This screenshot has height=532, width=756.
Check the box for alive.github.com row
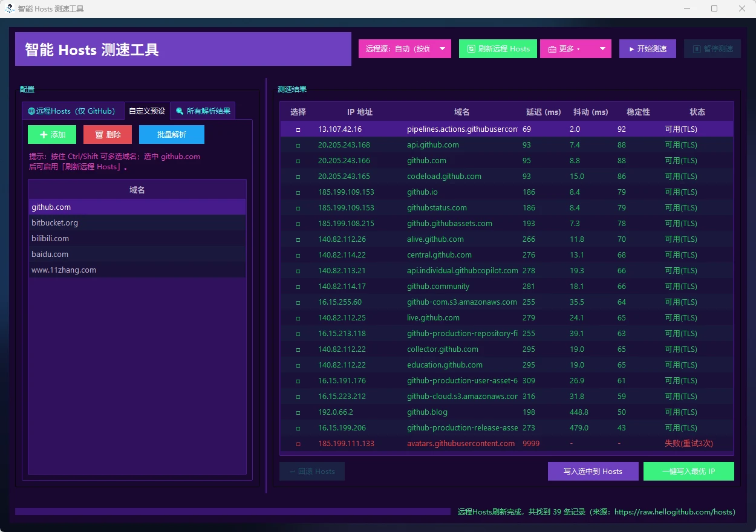click(298, 239)
